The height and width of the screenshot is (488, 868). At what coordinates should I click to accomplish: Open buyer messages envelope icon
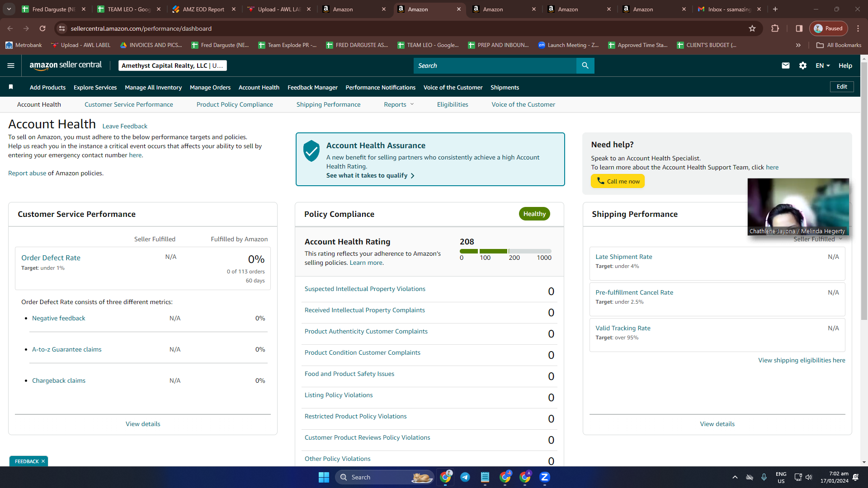click(786, 66)
